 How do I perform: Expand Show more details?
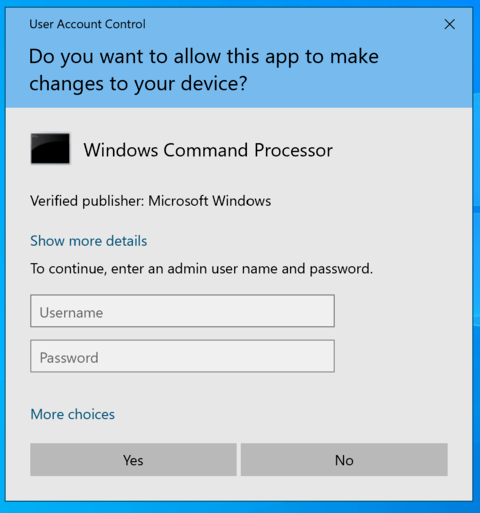(x=89, y=241)
